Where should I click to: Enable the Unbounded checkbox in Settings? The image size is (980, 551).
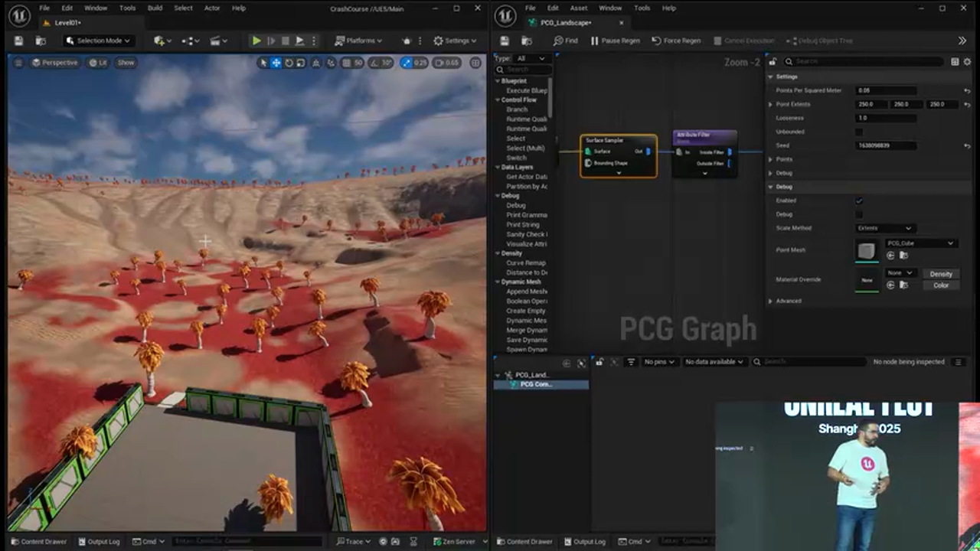(x=859, y=132)
